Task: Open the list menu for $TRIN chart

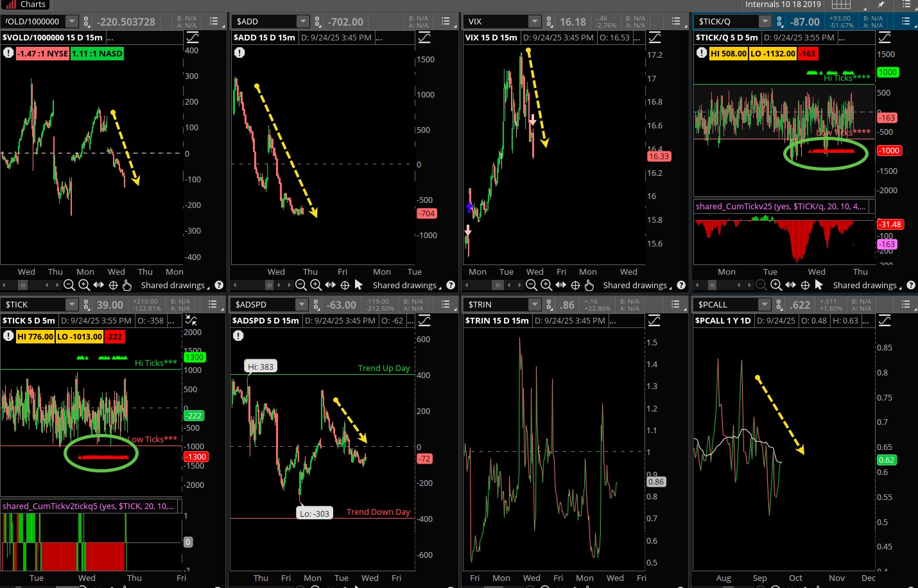Action: point(675,304)
